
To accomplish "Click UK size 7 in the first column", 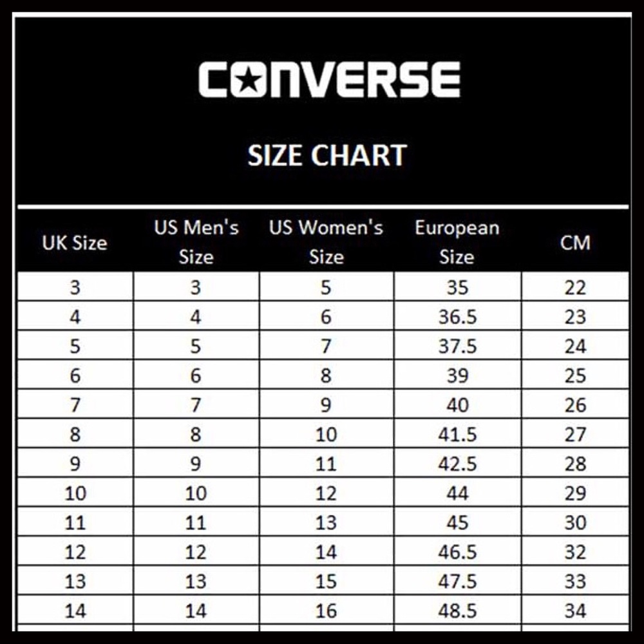I will [75, 405].
